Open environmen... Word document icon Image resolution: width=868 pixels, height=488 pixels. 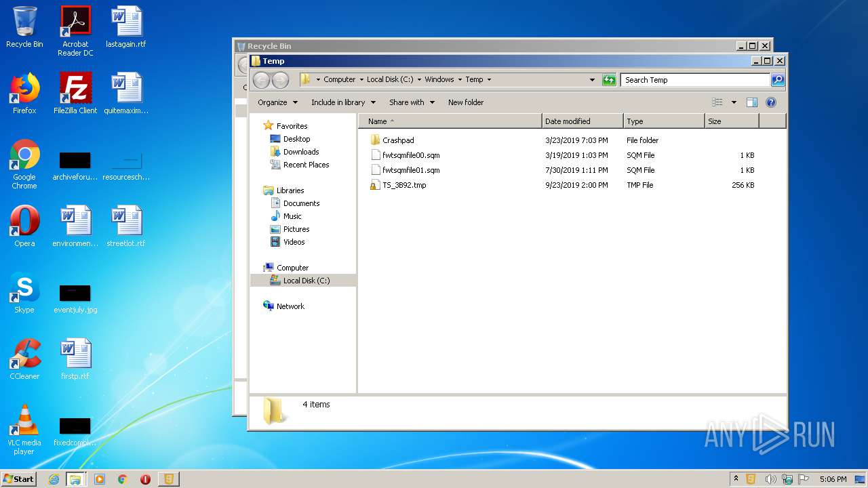point(75,226)
